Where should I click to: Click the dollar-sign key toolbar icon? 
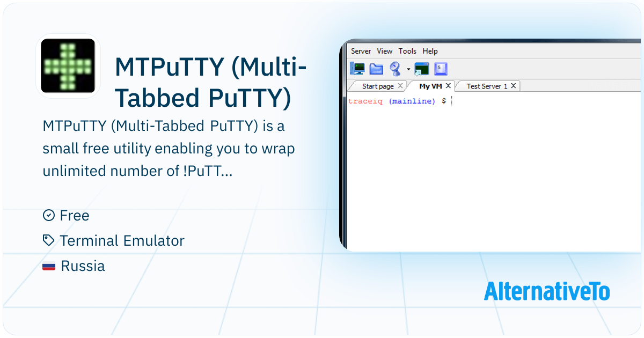click(x=441, y=69)
